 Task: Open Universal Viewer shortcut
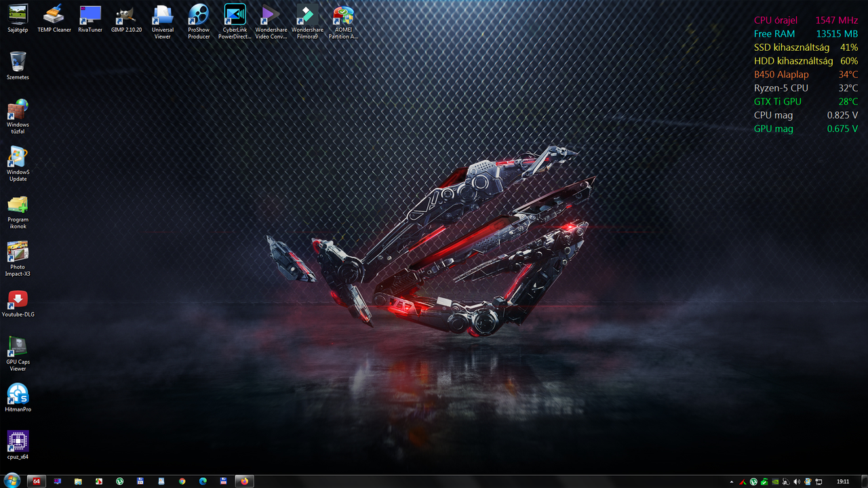click(x=163, y=21)
